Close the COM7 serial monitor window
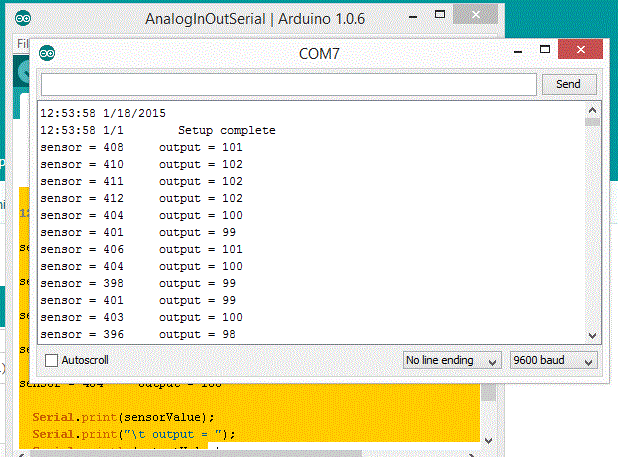The image size is (618, 457). click(x=580, y=49)
